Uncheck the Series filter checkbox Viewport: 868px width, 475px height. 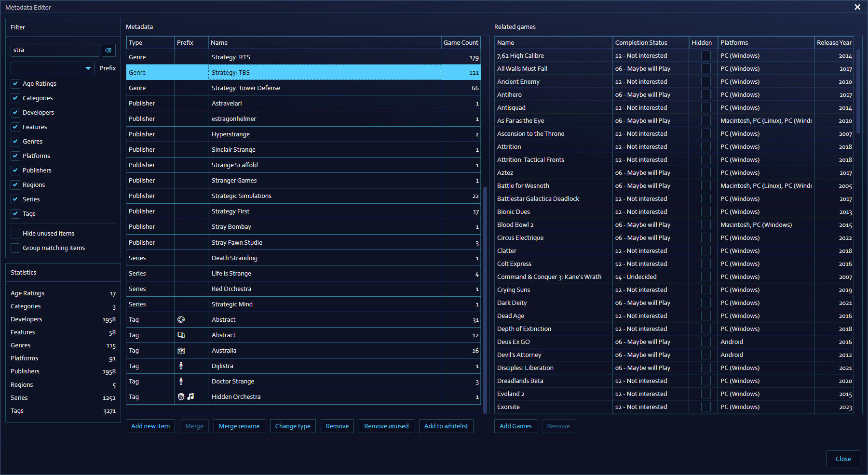pos(15,199)
